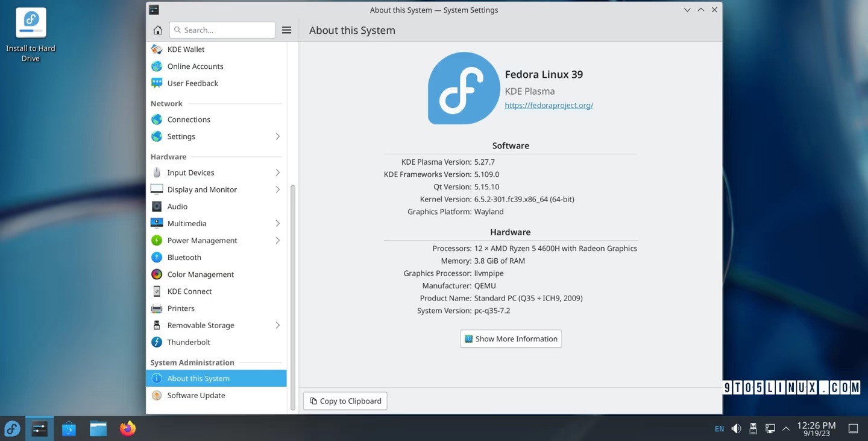Open the Fedora application launcher
Image resolution: width=868 pixels, height=441 pixels.
[12, 428]
